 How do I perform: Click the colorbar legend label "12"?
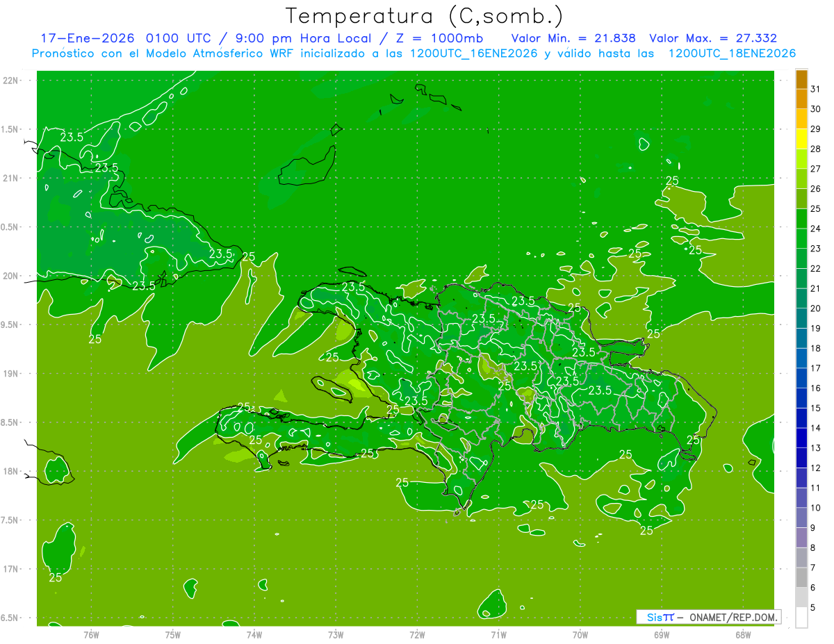point(816,468)
